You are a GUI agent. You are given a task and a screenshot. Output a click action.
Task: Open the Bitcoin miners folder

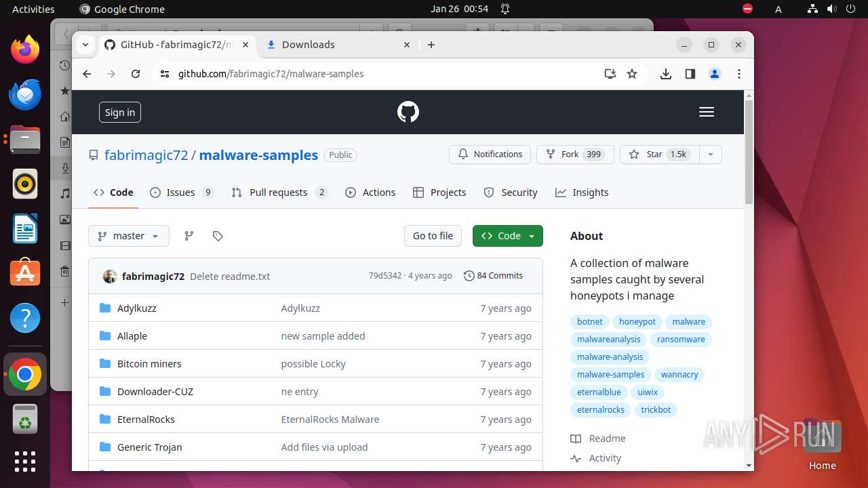click(149, 364)
